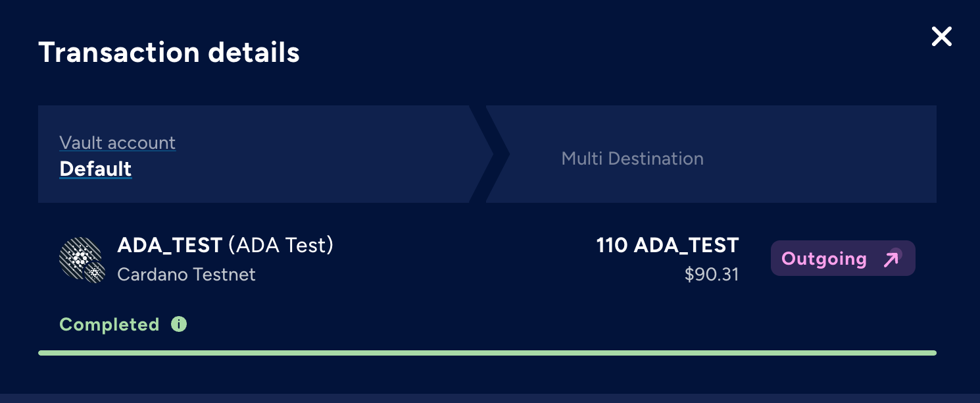Open the Default vault account link

(x=95, y=169)
